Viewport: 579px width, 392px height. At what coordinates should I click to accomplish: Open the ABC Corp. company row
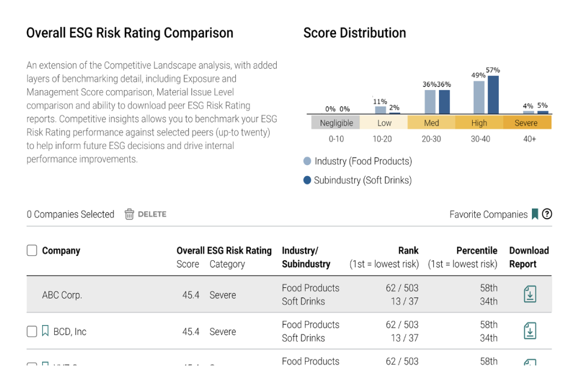(62, 295)
